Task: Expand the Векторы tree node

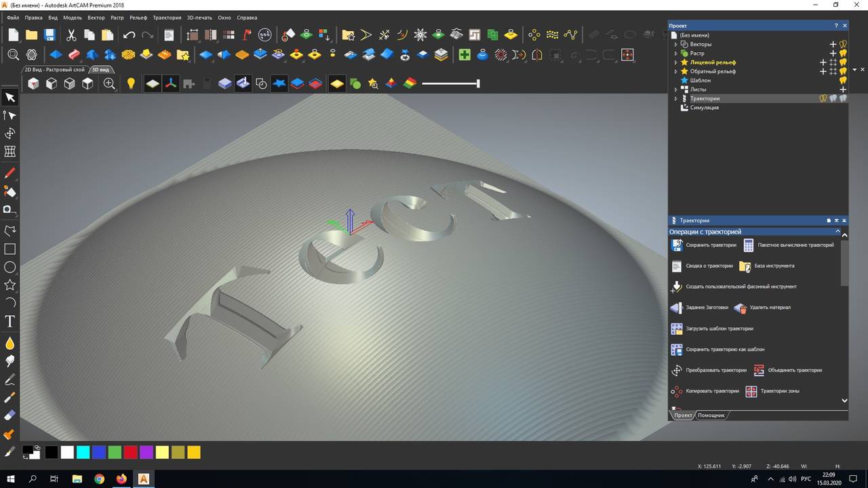Action: click(x=675, y=44)
